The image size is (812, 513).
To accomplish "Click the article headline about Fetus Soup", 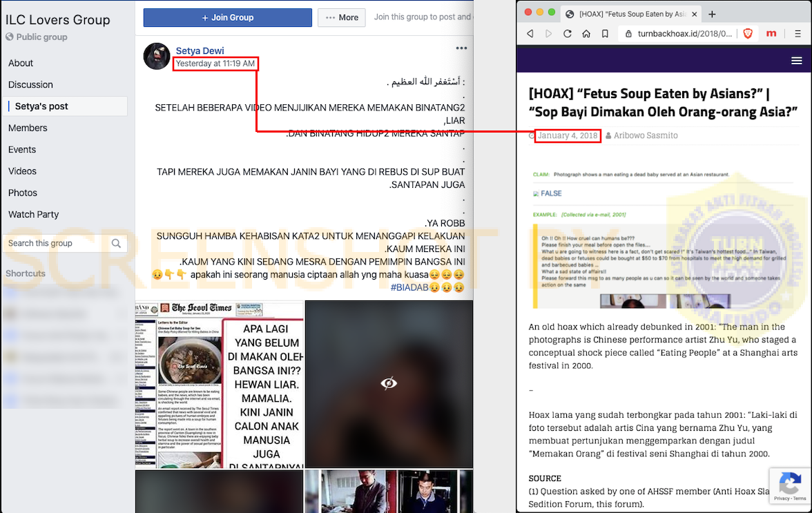I will 663,103.
